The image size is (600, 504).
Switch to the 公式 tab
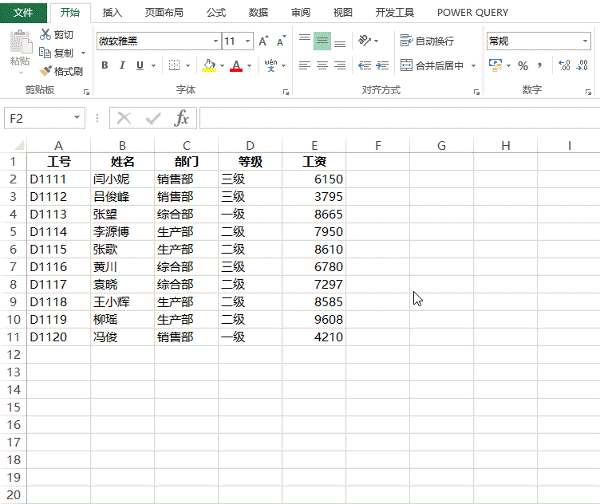coord(216,13)
